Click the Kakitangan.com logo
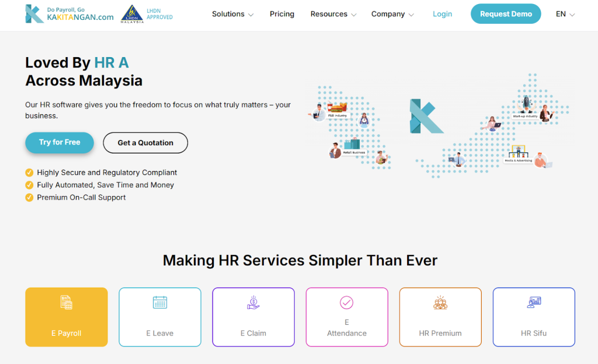 click(69, 14)
